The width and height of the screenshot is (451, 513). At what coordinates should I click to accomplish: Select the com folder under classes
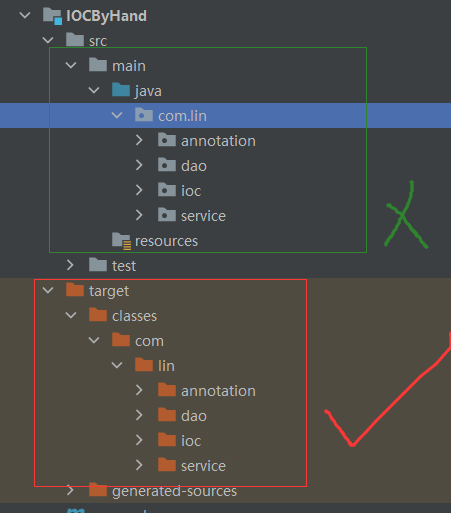click(x=149, y=341)
